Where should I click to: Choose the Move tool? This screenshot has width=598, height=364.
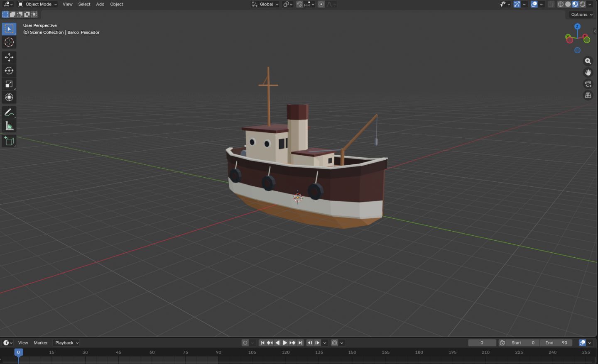point(9,57)
